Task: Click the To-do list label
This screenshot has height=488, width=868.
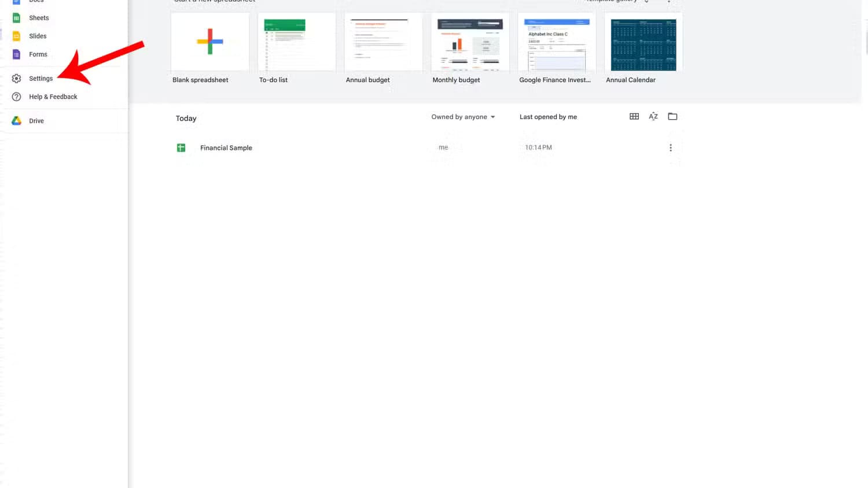Action: pos(273,80)
